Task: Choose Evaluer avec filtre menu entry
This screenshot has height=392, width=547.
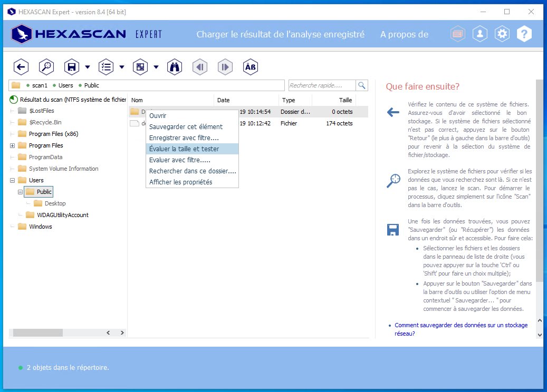Action: 192,160
